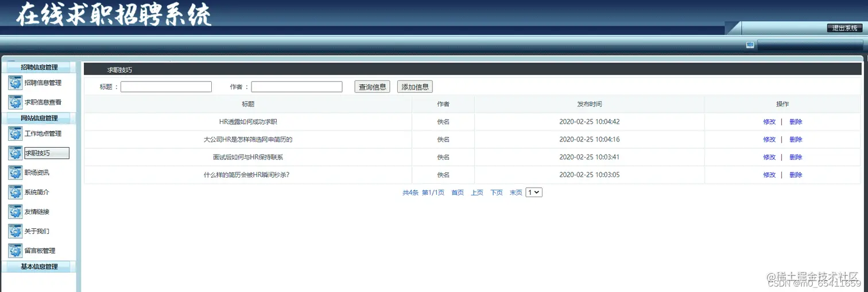The image size is (868, 292).
Task: Click the gear icon beside 系统简介
Action: point(15,193)
